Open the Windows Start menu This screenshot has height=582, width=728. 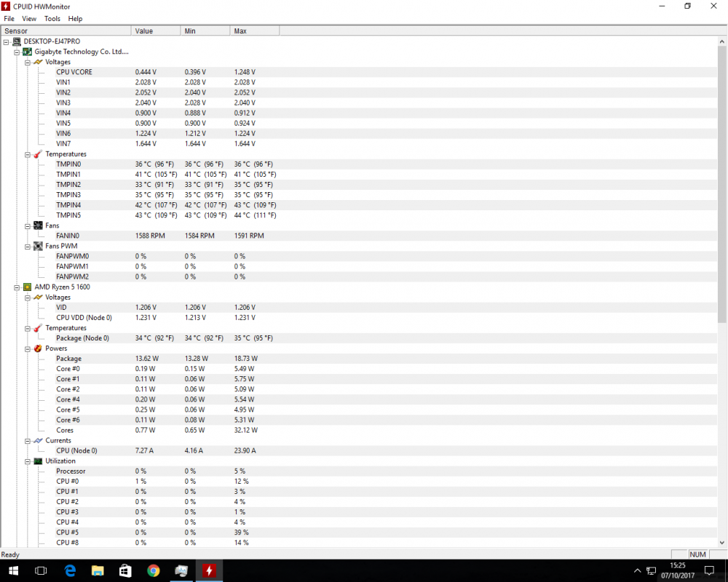click(x=12, y=570)
